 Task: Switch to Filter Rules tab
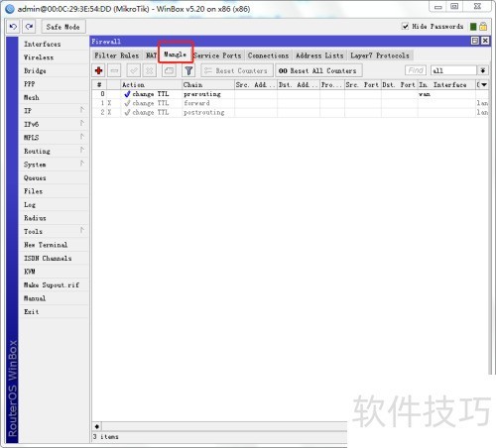(117, 56)
